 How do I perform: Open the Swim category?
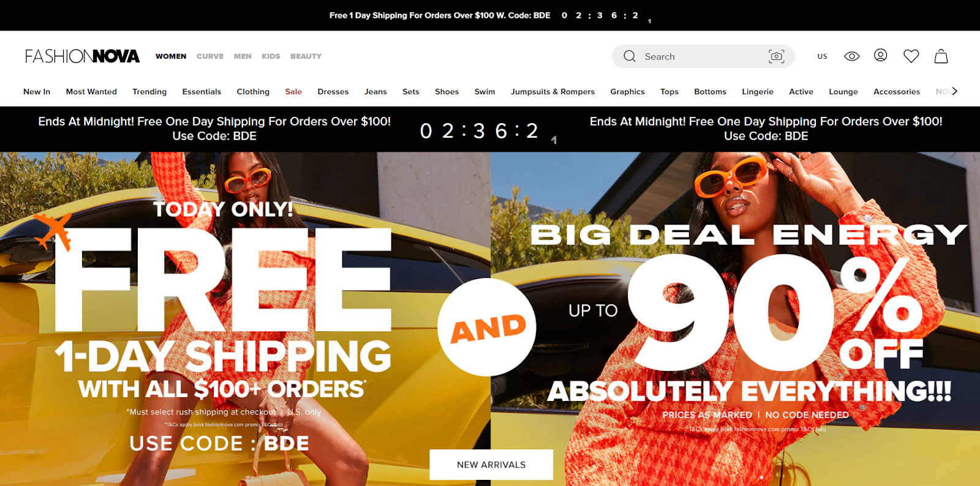pos(484,92)
